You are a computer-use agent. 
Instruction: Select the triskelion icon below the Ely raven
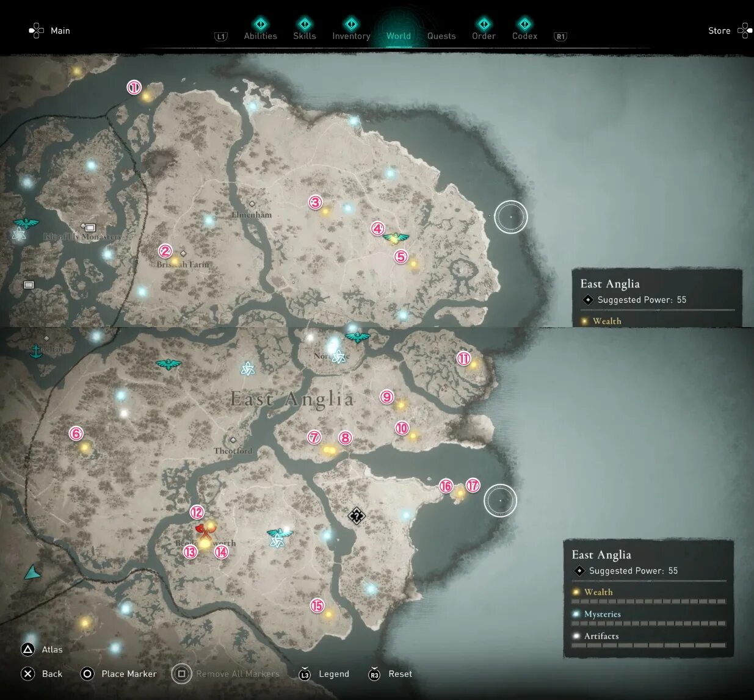coord(20,234)
